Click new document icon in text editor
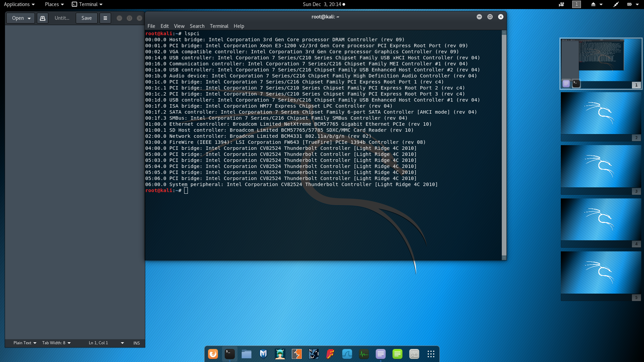The width and height of the screenshot is (644, 362). click(x=43, y=18)
